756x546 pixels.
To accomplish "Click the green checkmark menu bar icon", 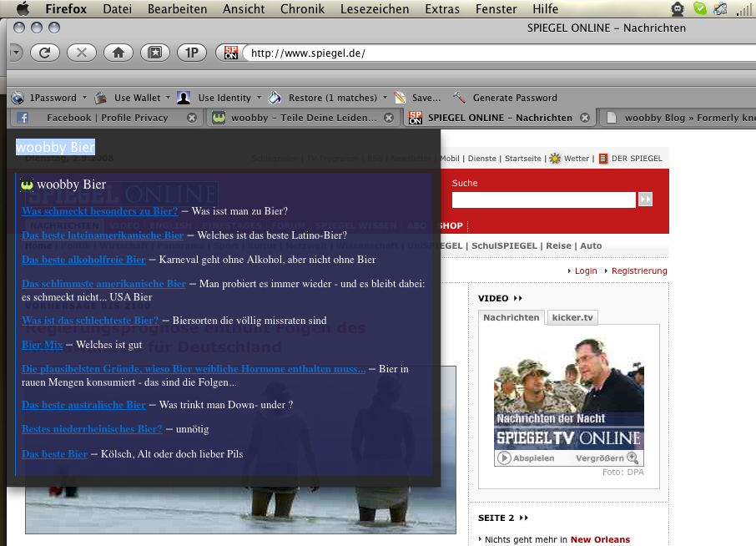I will (x=699, y=8).
